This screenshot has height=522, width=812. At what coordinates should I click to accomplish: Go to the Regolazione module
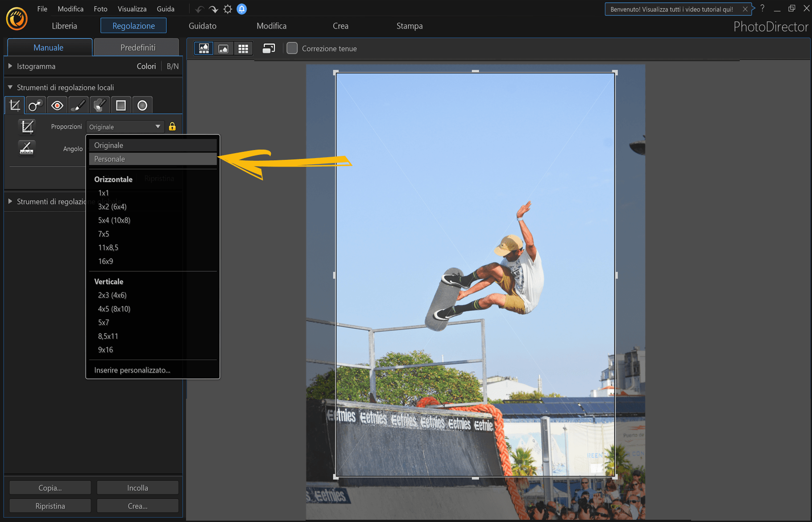pyautogui.click(x=133, y=25)
